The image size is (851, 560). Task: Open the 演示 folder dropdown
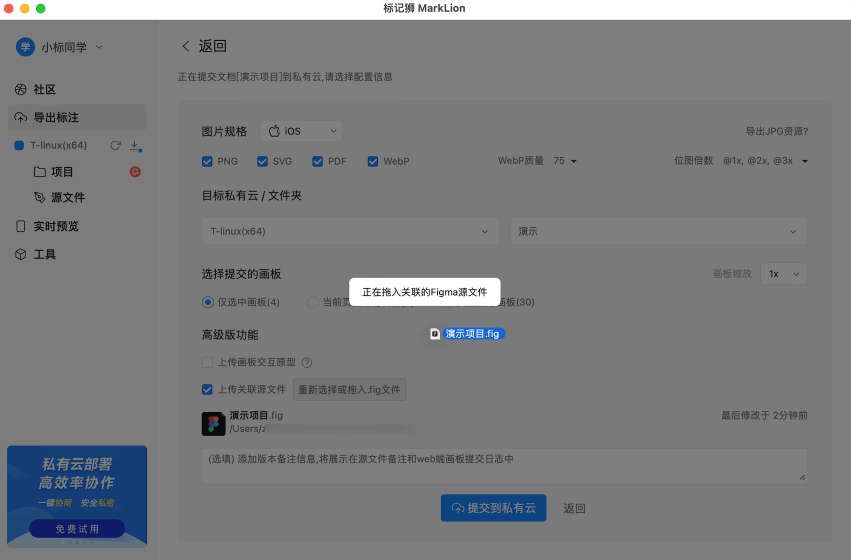[658, 231]
